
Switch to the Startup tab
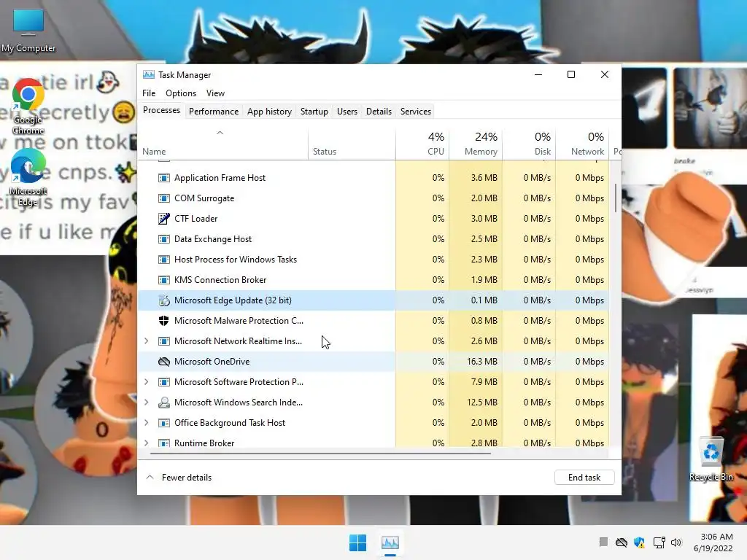click(x=314, y=112)
